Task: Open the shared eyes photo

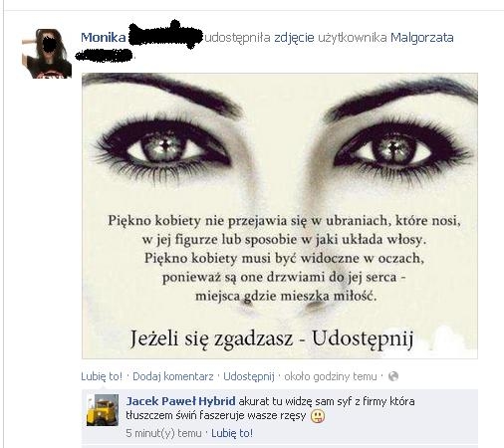Action: (x=280, y=216)
